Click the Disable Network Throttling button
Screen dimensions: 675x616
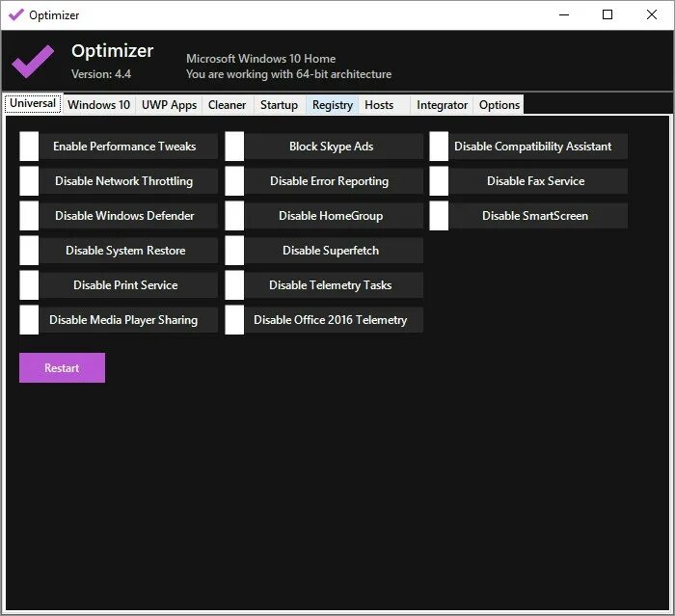[x=128, y=181]
